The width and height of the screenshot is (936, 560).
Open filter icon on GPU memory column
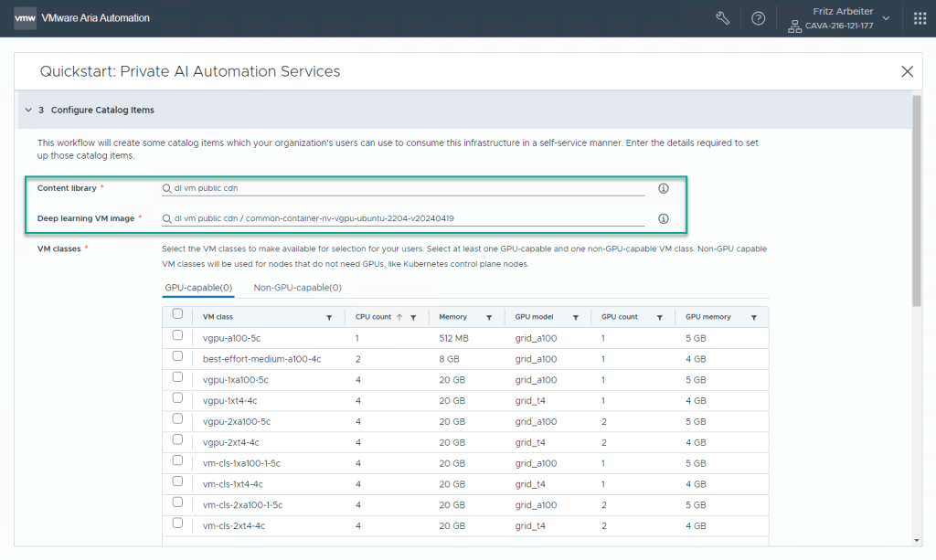pyautogui.click(x=753, y=317)
